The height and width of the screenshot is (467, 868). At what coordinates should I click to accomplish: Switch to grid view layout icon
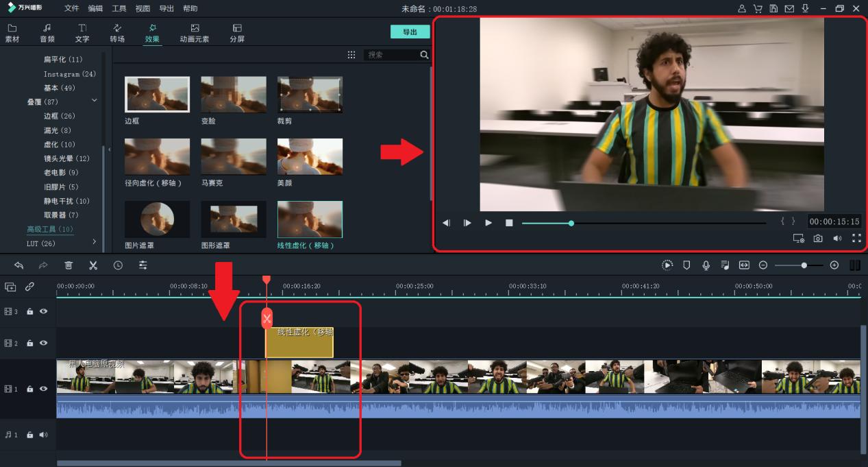pyautogui.click(x=351, y=55)
